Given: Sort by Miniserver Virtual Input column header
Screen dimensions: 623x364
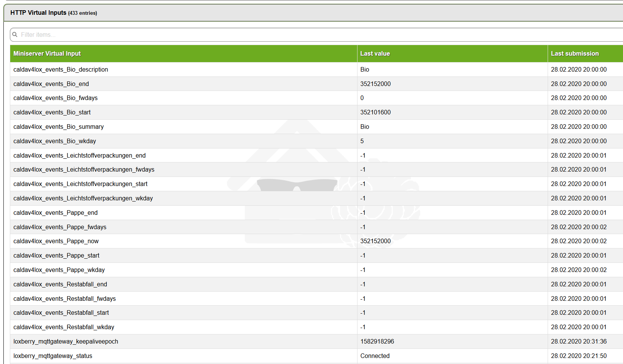Looking at the screenshot, I should [x=47, y=54].
